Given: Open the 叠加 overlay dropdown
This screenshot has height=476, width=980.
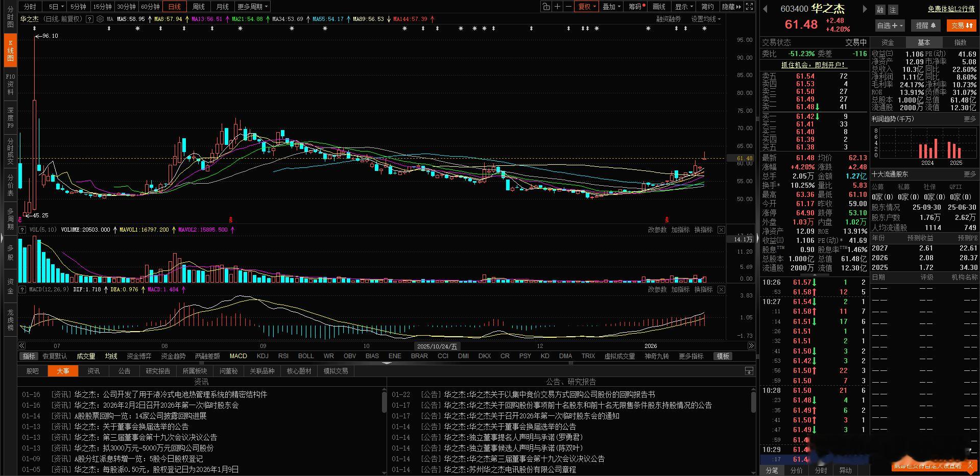Looking at the screenshot, I should [611, 7].
